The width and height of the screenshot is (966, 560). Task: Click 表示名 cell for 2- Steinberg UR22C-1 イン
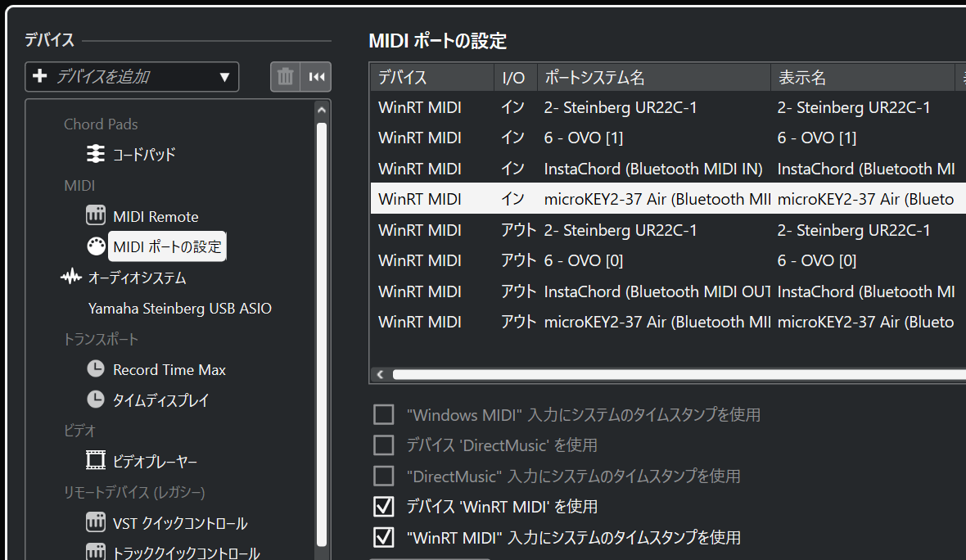854,107
